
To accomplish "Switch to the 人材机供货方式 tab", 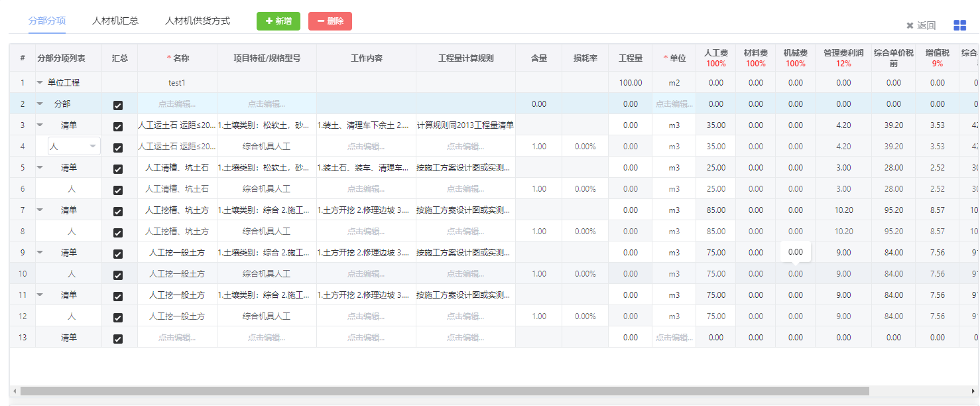I will (x=198, y=21).
